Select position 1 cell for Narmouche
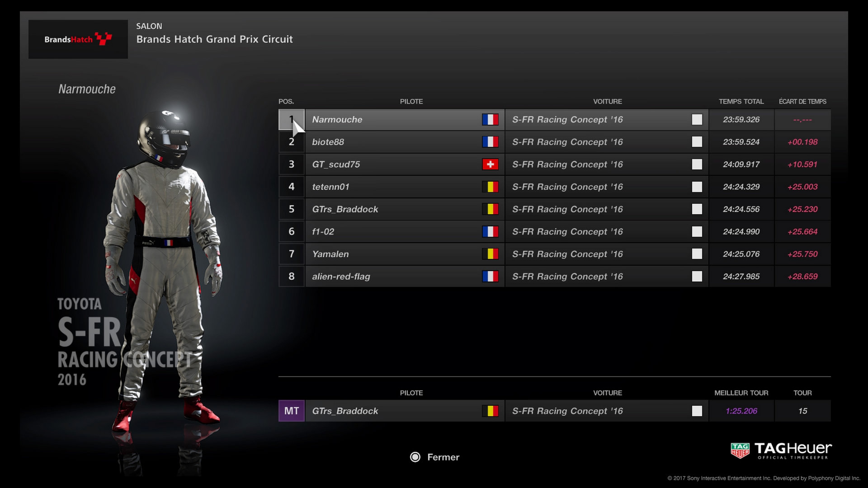The height and width of the screenshot is (488, 868). tap(292, 120)
